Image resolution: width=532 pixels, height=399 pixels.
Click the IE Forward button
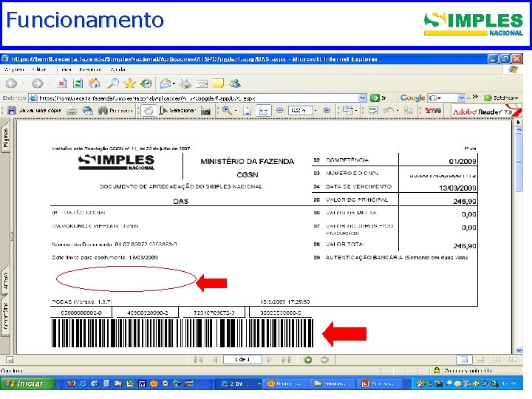[38, 83]
